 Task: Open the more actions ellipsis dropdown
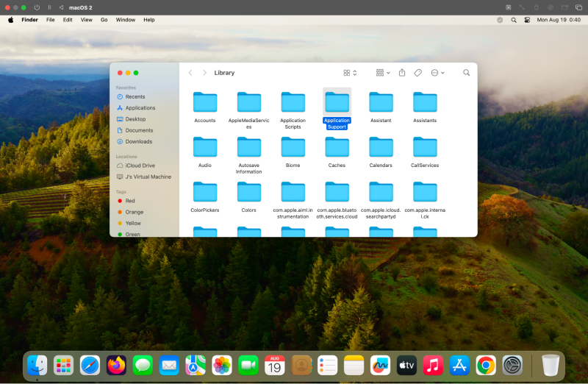(437, 73)
